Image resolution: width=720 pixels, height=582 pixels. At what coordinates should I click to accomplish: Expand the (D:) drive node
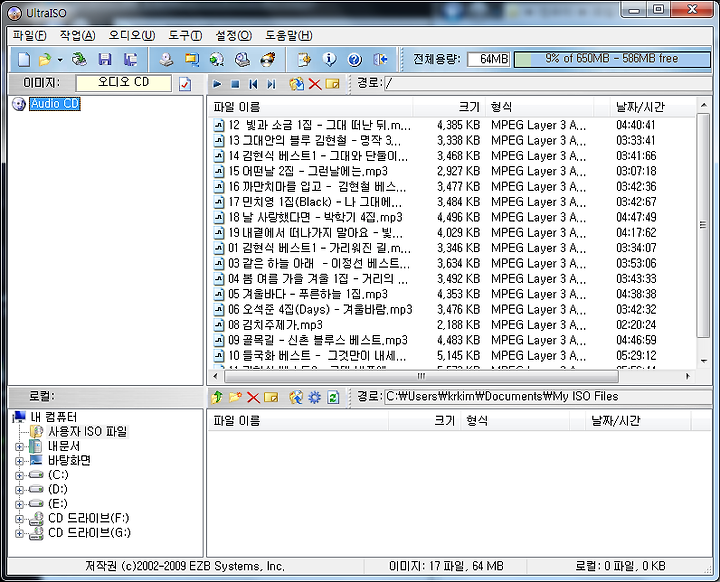click(19, 490)
